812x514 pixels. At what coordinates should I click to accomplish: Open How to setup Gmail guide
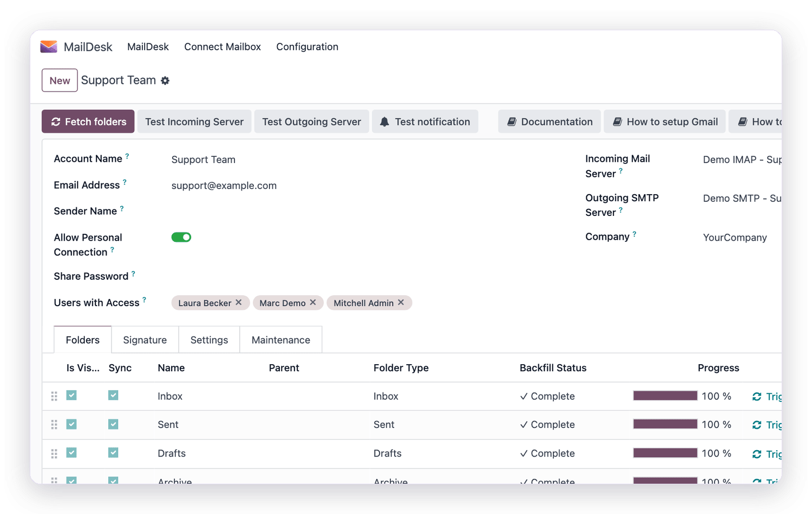665,122
